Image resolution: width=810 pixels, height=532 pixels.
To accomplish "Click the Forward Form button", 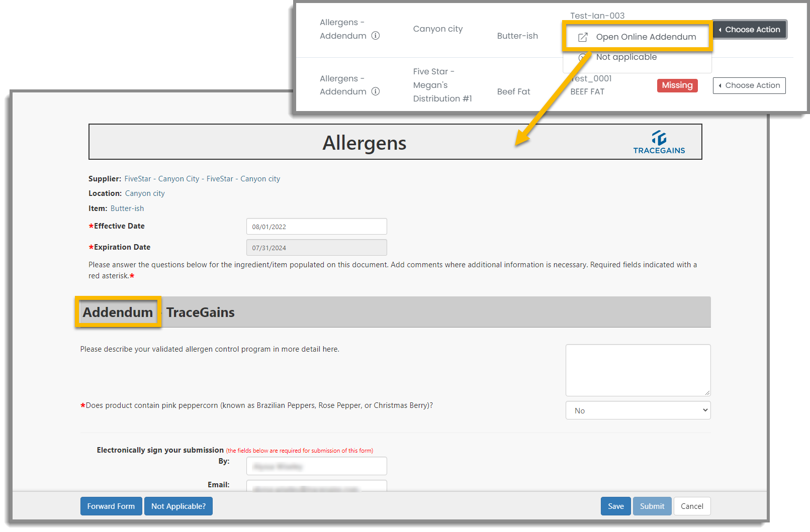I will (x=111, y=506).
